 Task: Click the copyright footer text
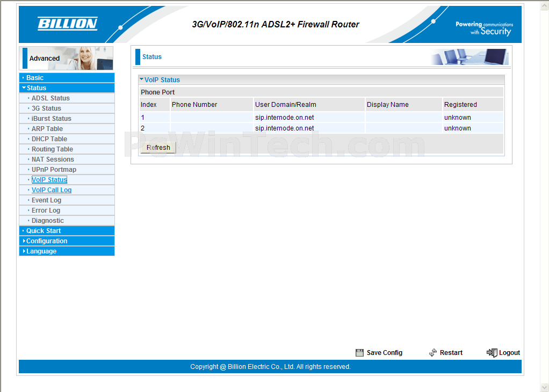pyautogui.click(x=270, y=367)
